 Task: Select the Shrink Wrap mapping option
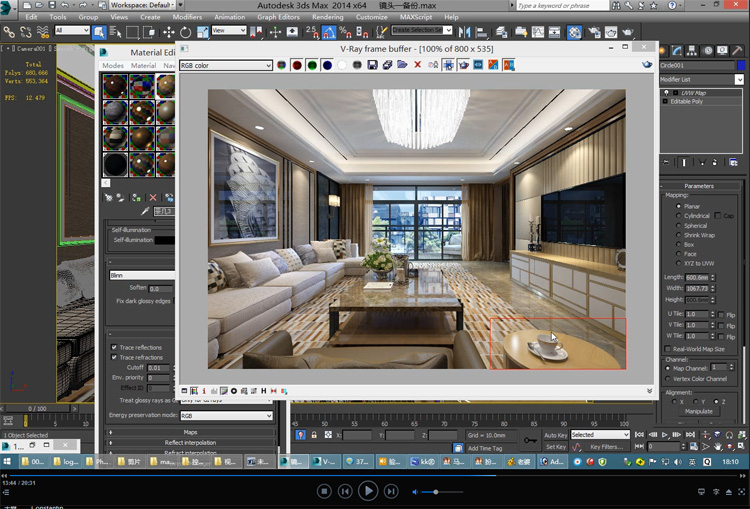(x=678, y=235)
